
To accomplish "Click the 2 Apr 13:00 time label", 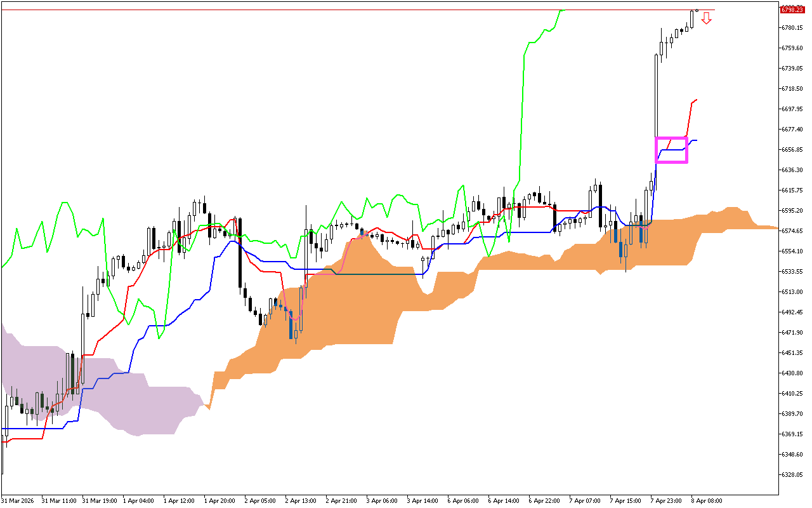I will pyautogui.click(x=300, y=500).
